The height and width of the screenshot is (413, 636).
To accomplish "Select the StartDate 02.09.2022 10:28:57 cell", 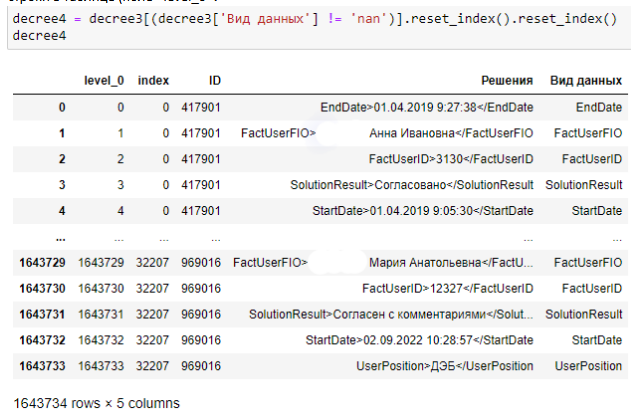I will pyautogui.click(x=419, y=341).
